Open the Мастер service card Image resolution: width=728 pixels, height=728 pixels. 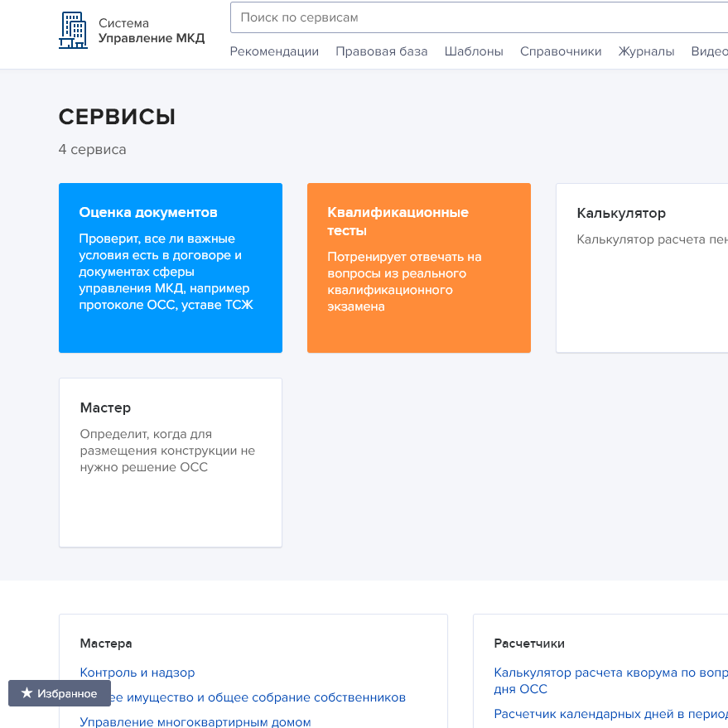171,463
